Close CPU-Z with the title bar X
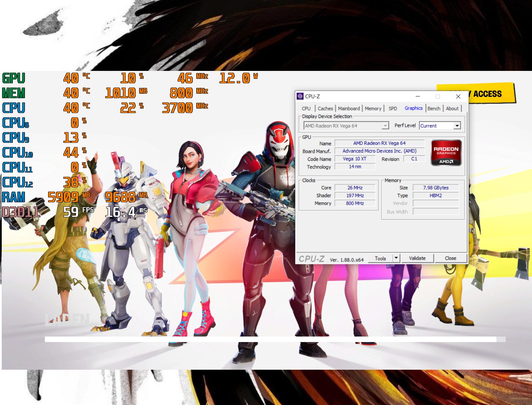The image size is (532, 405). [x=458, y=96]
